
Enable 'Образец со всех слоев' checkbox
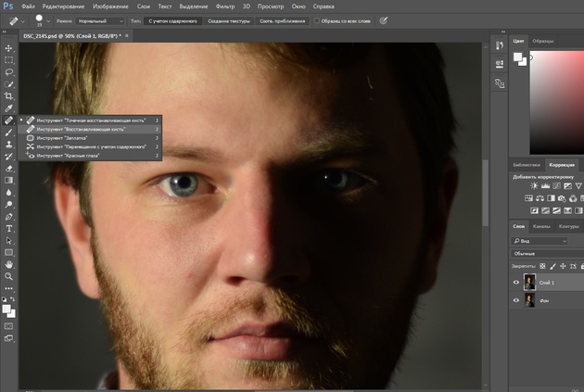point(317,19)
